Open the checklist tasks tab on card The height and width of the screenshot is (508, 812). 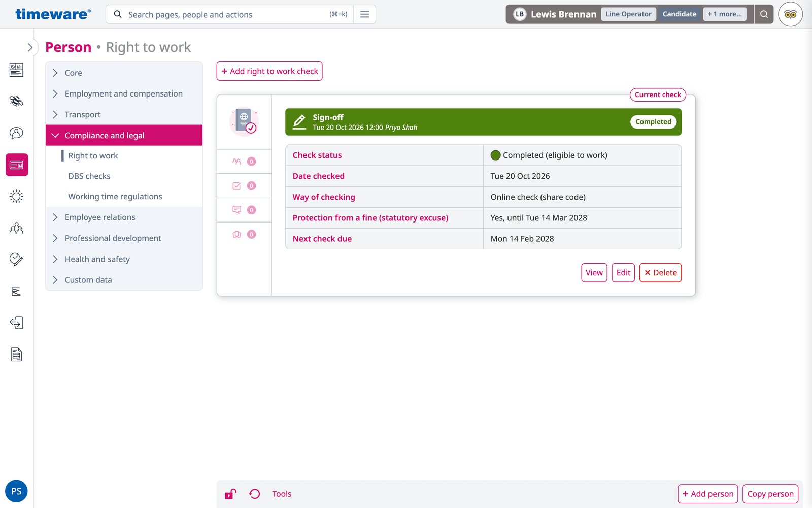[x=244, y=186]
